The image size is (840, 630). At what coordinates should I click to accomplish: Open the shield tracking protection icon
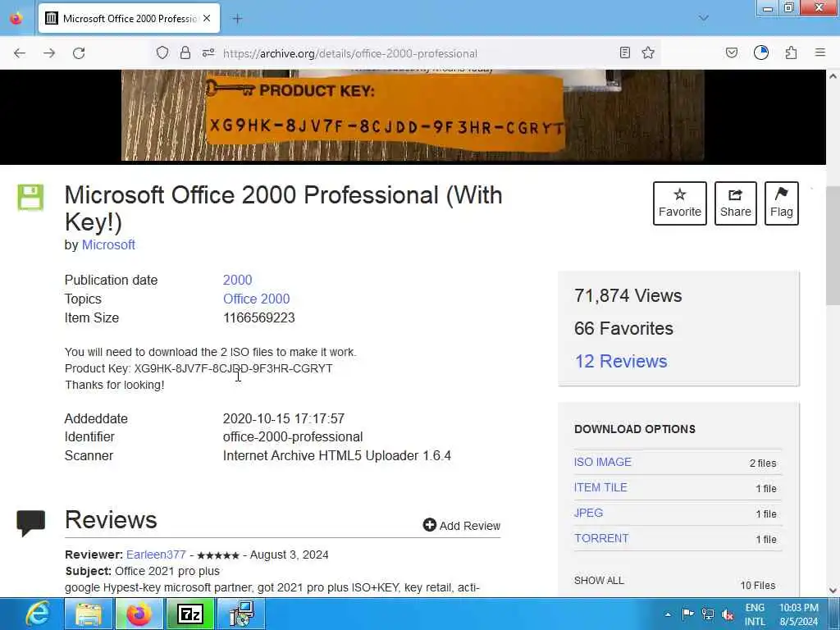pos(162,52)
